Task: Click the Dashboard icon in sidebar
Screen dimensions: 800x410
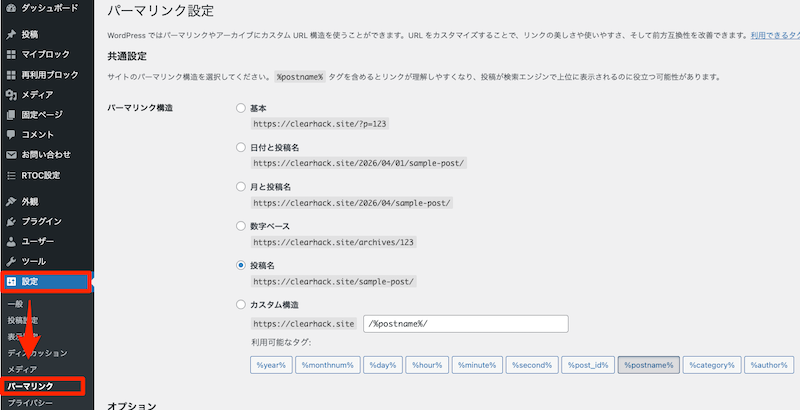Action: 11,8
